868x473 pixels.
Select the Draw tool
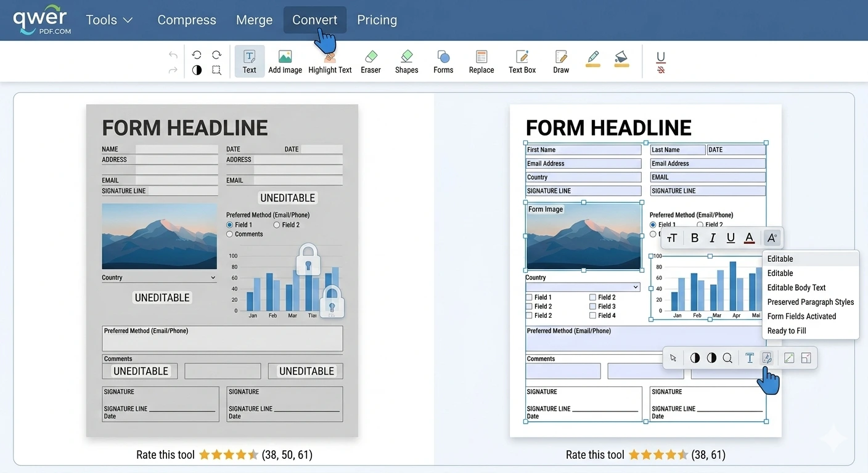(x=561, y=62)
